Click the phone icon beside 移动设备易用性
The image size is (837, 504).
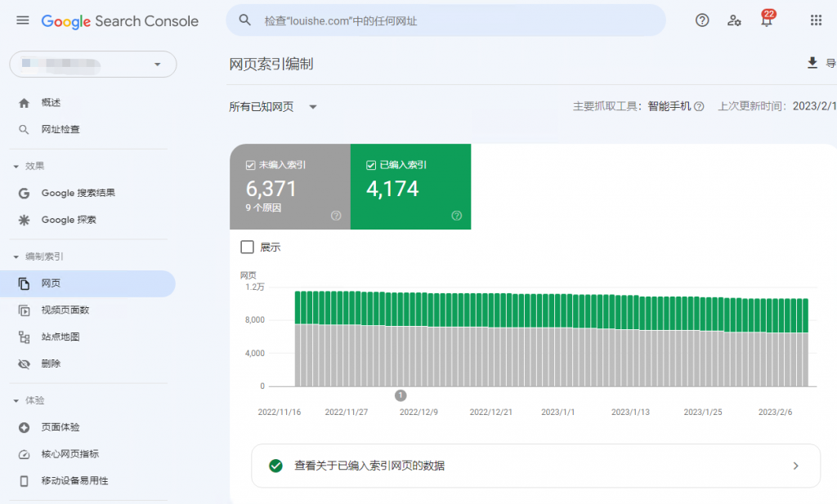(x=24, y=481)
